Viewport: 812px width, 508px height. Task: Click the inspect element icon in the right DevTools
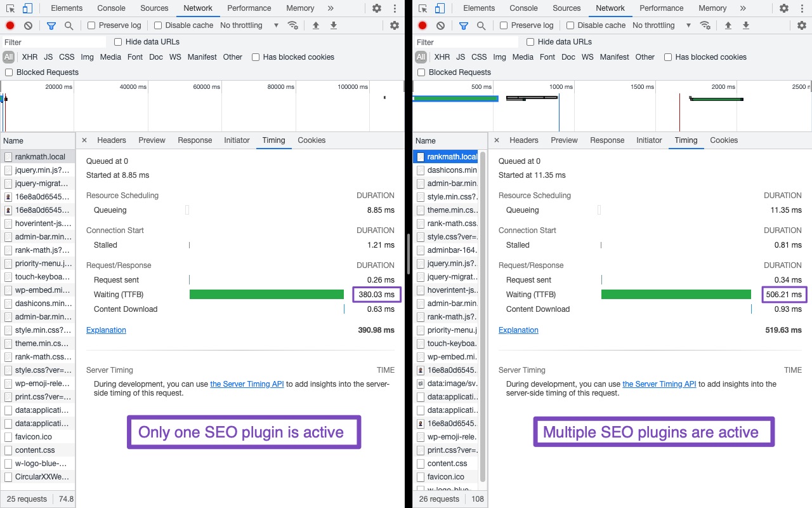422,8
